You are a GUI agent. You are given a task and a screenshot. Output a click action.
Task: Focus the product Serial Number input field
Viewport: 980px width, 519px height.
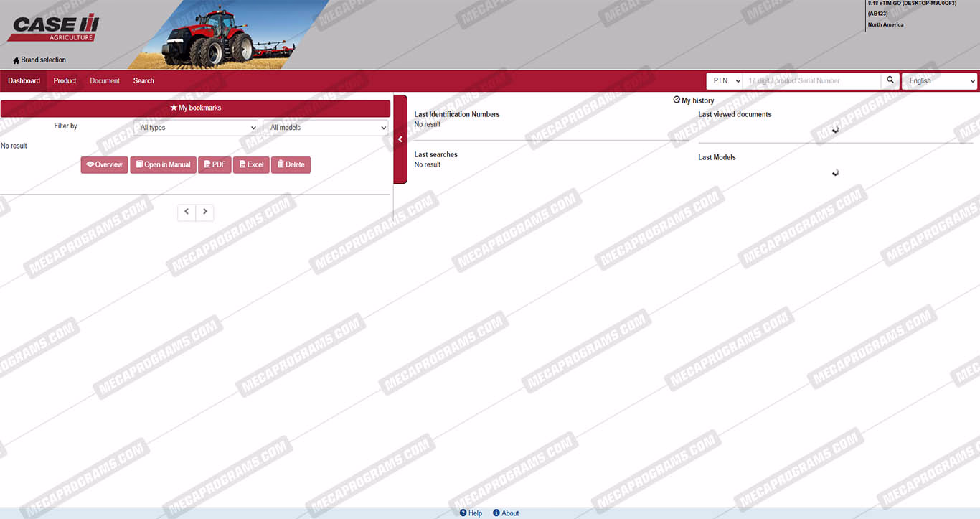[x=811, y=81]
